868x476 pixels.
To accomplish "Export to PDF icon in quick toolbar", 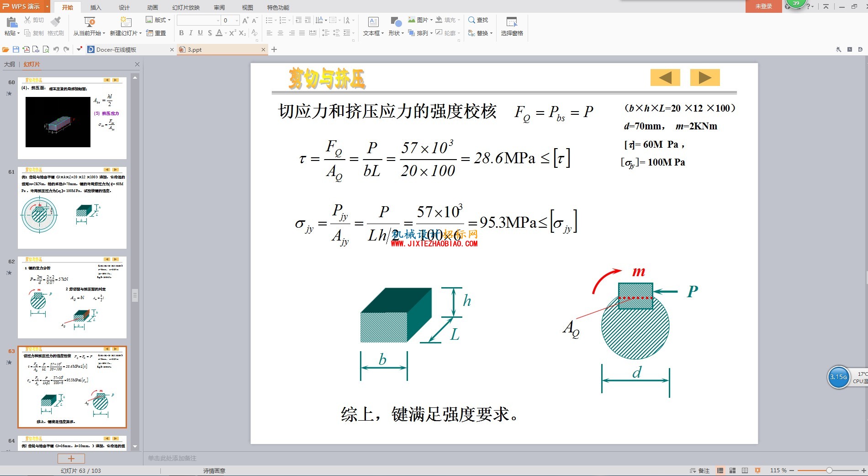I will [x=26, y=49].
